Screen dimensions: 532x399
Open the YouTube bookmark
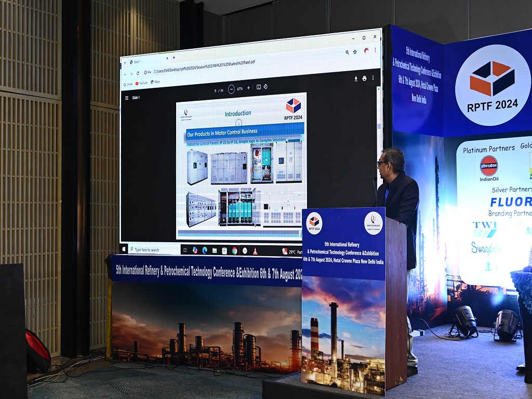tap(142, 83)
